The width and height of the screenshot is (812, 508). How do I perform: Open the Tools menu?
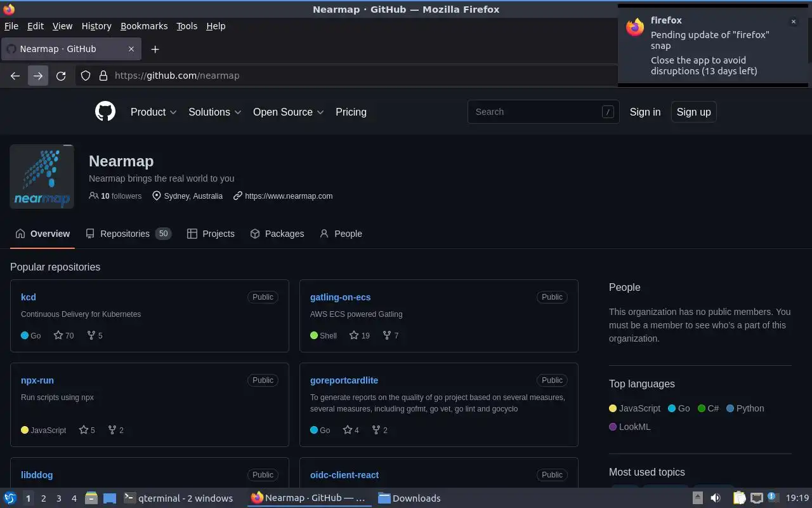tap(187, 26)
